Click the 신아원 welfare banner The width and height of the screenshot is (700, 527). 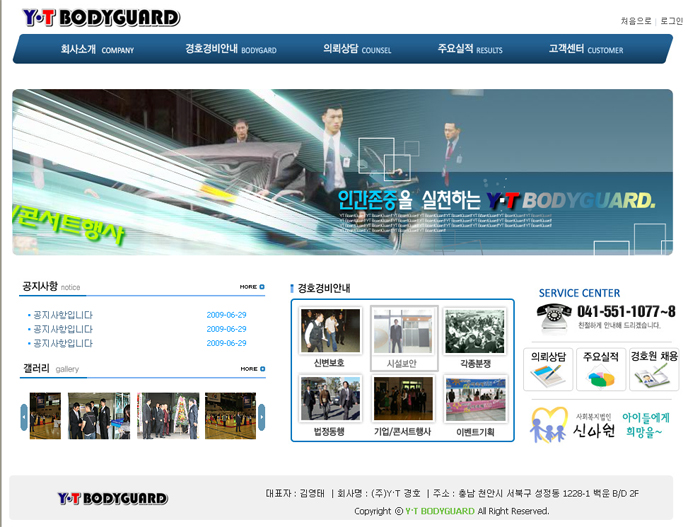(599, 424)
